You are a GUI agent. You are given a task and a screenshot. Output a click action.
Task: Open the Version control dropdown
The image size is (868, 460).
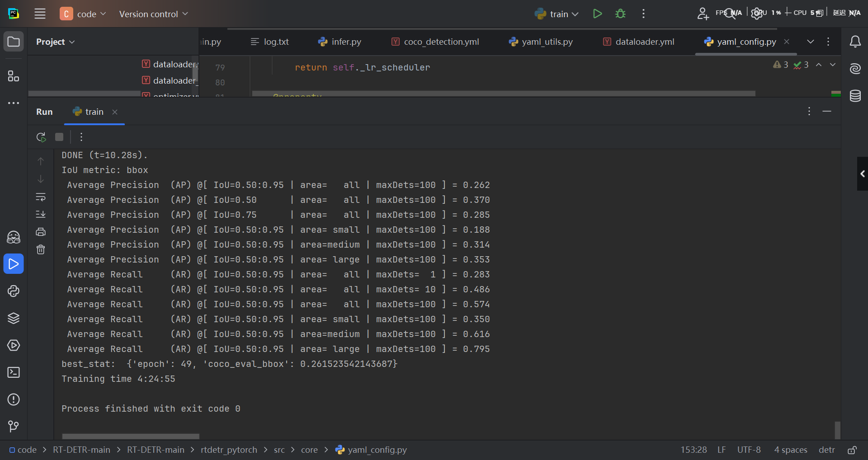(153, 14)
